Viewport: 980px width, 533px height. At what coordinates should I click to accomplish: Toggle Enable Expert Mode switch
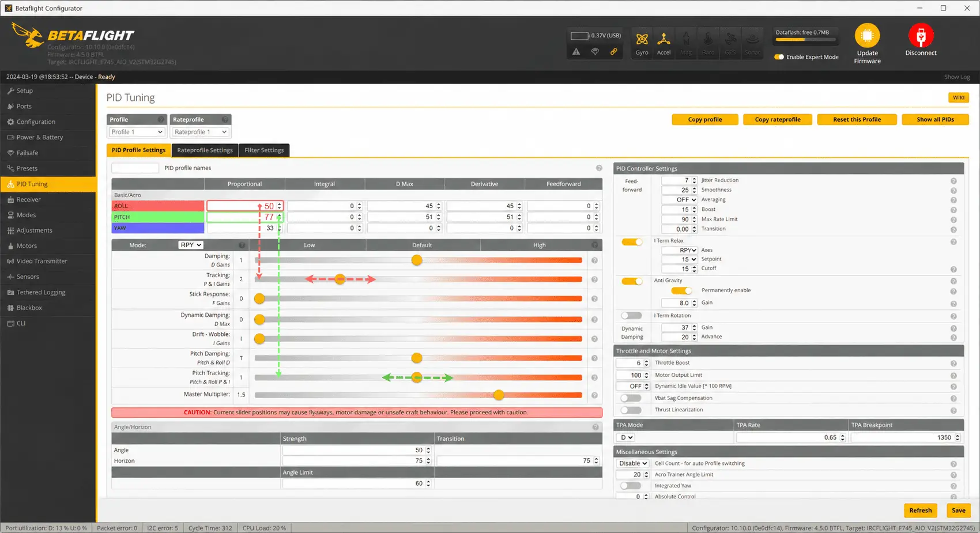(x=779, y=57)
